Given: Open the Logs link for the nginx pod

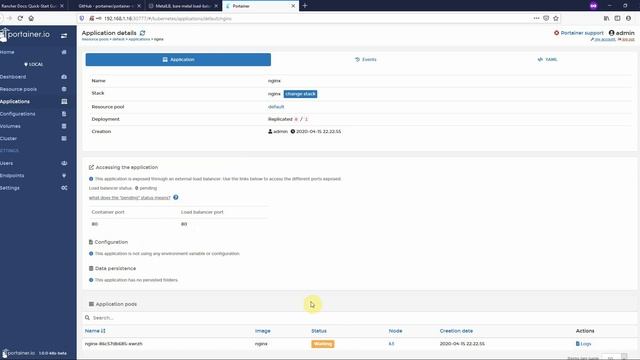Looking at the screenshot, I should 583,344.
